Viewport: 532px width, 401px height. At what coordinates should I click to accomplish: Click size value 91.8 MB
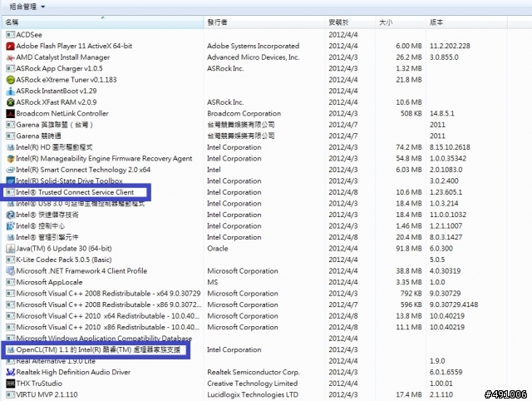(409, 249)
